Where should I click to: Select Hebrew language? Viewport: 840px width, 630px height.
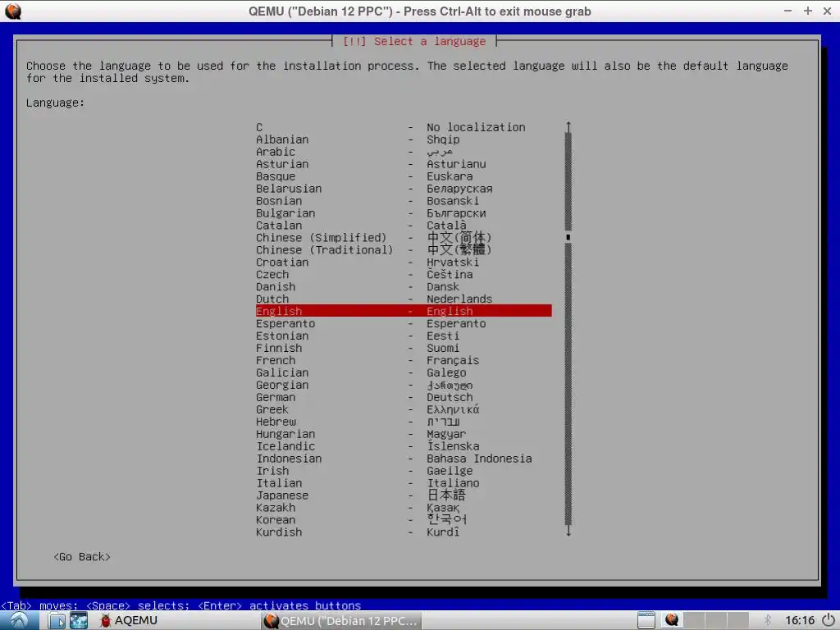[404, 422]
